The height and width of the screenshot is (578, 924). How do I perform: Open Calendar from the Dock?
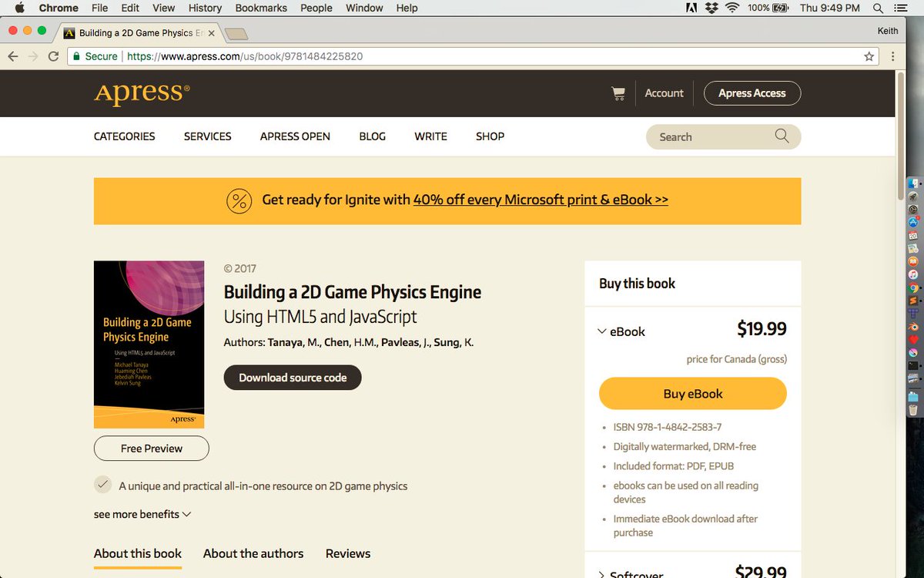point(913,236)
